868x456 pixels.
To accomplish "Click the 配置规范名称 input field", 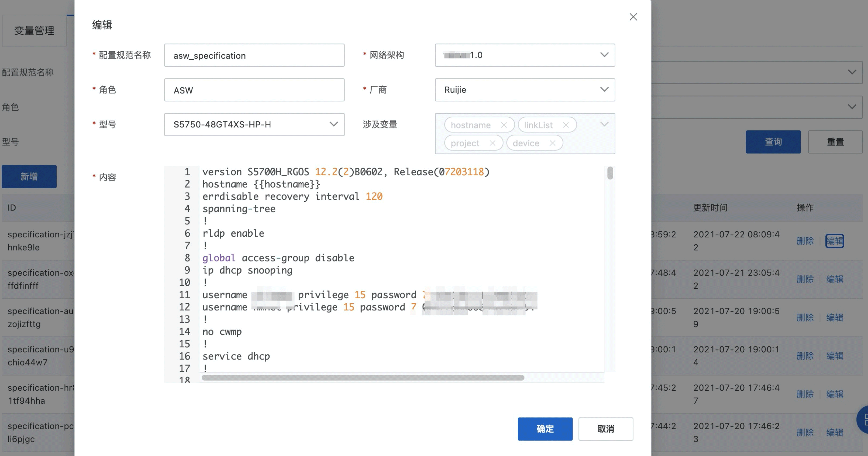I will (x=254, y=55).
